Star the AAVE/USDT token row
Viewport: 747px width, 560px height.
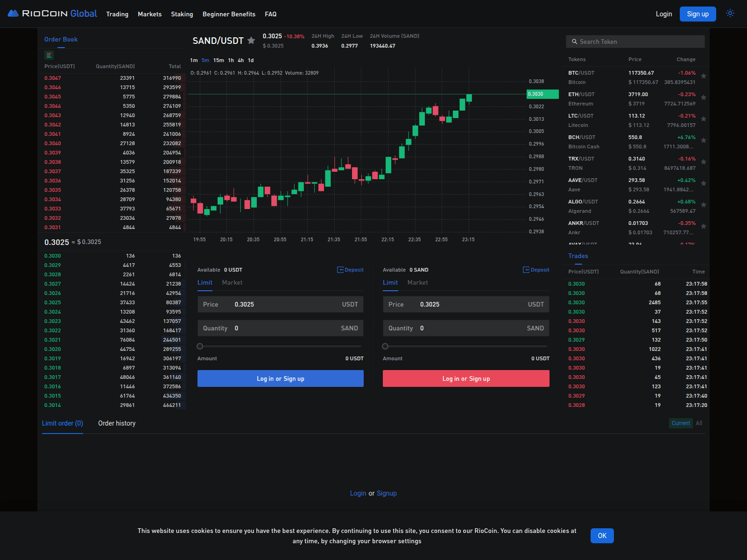[x=704, y=183]
